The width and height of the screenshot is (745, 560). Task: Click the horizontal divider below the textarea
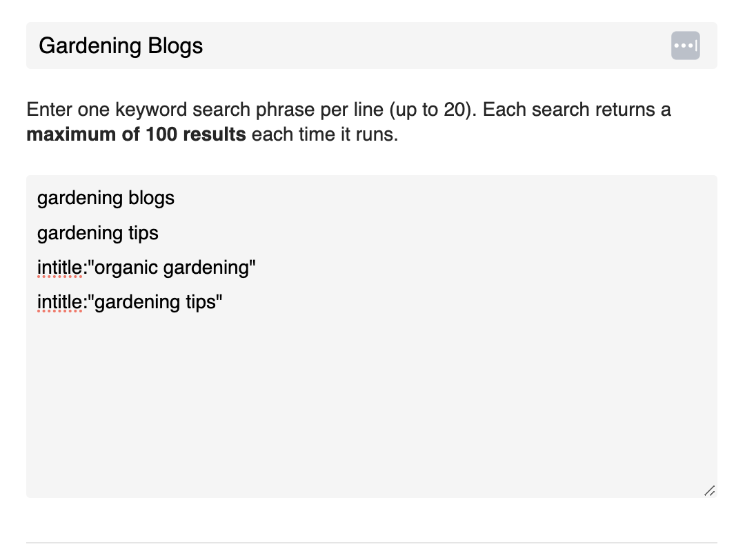point(371,543)
